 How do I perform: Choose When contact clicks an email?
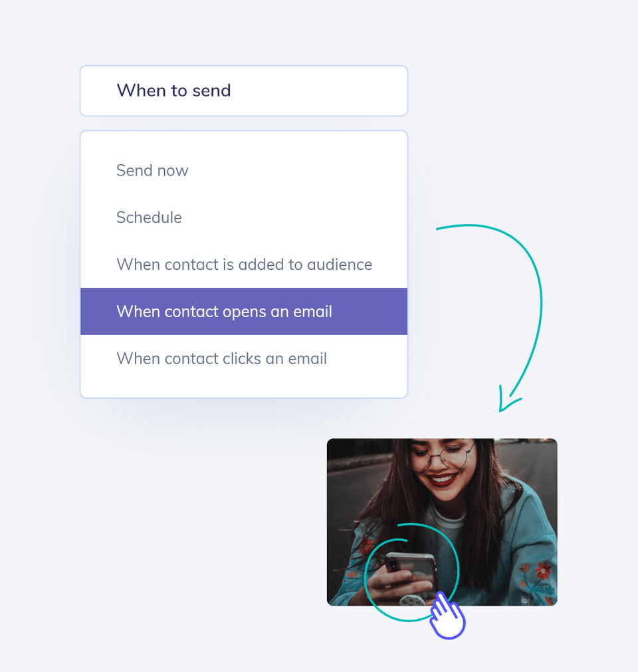[221, 358]
